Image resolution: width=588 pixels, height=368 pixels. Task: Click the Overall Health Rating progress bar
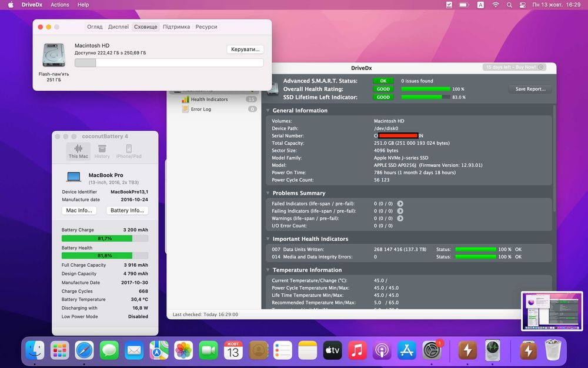tap(426, 89)
